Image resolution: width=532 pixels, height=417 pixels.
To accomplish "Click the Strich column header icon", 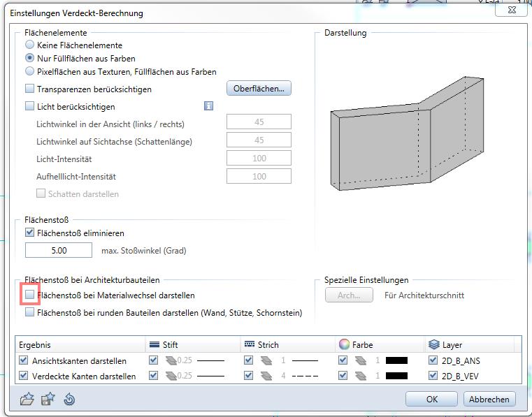I will click(250, 344).
